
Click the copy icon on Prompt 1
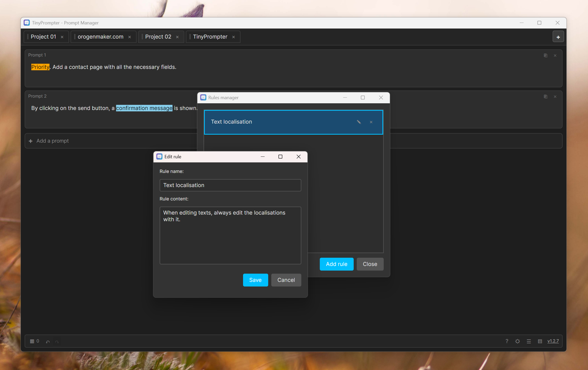[545, 55]
